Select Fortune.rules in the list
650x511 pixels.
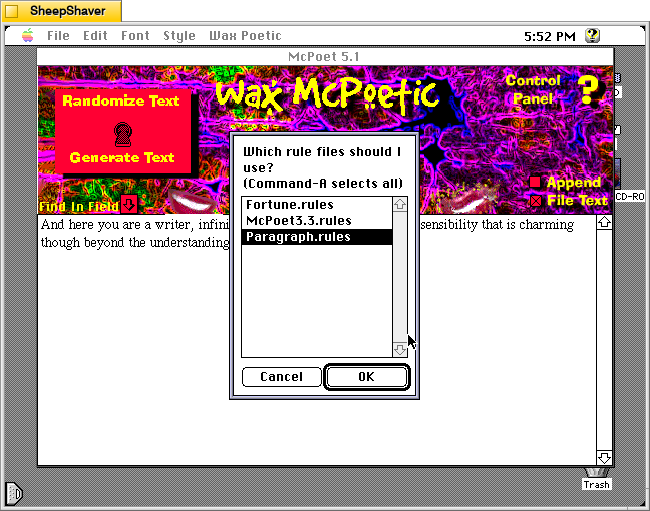tap(317, 205)
